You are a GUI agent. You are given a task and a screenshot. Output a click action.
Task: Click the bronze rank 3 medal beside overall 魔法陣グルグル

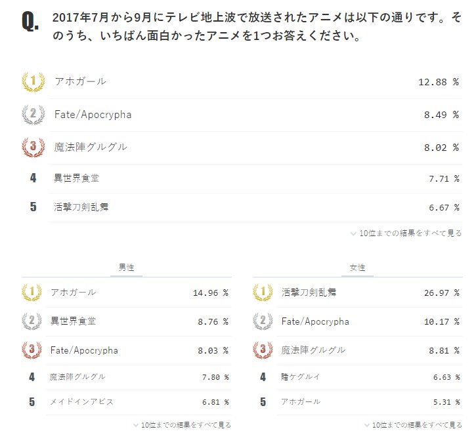click(x=33, y=148)
